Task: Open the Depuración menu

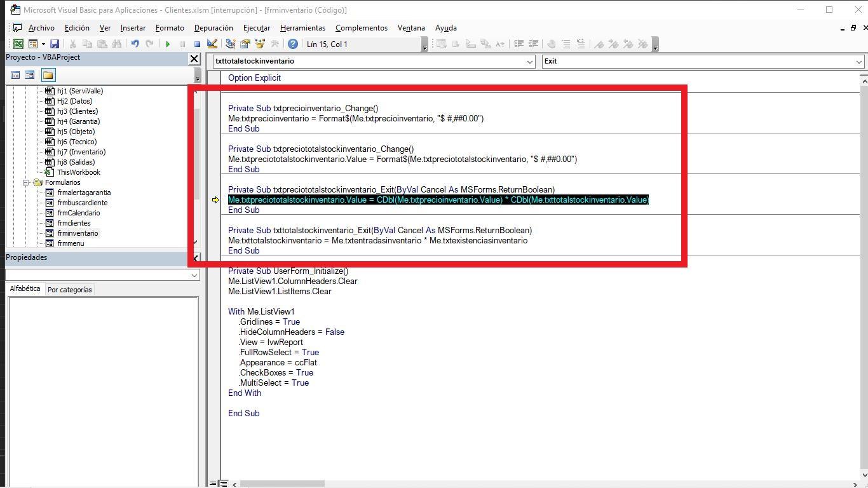Action: click(x=214, y=28)
